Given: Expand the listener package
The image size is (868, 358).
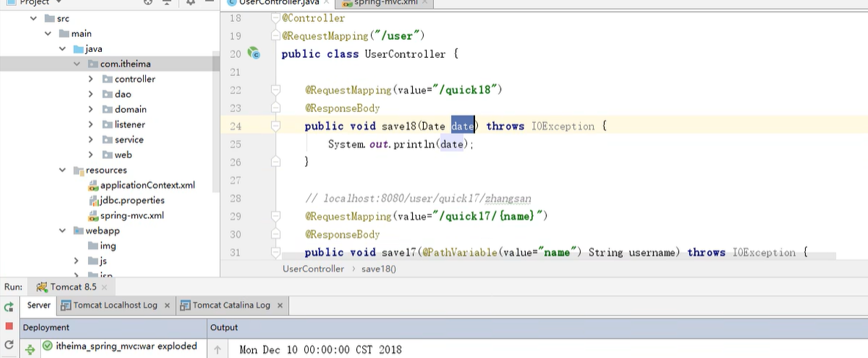Looking at the screenshot, I should 91,125.
